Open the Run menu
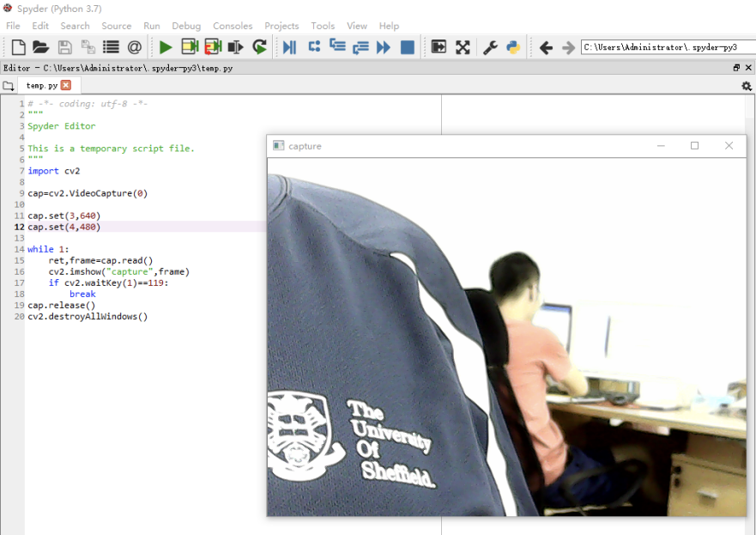Viewport: 756px width, 535px height. click(152, 26)
